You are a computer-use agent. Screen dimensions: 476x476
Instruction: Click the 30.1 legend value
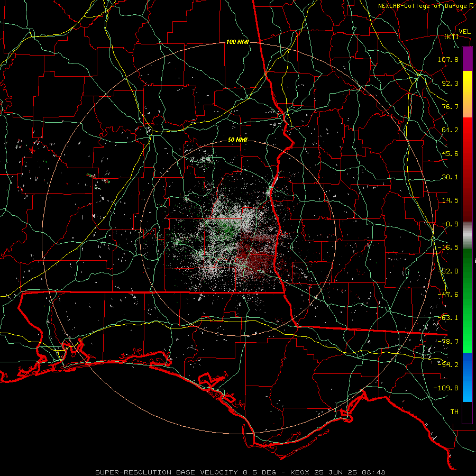[450, 177]
